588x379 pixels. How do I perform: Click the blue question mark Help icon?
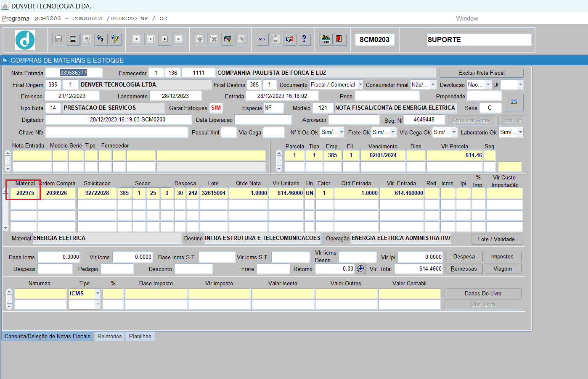(x=304, y=39)
